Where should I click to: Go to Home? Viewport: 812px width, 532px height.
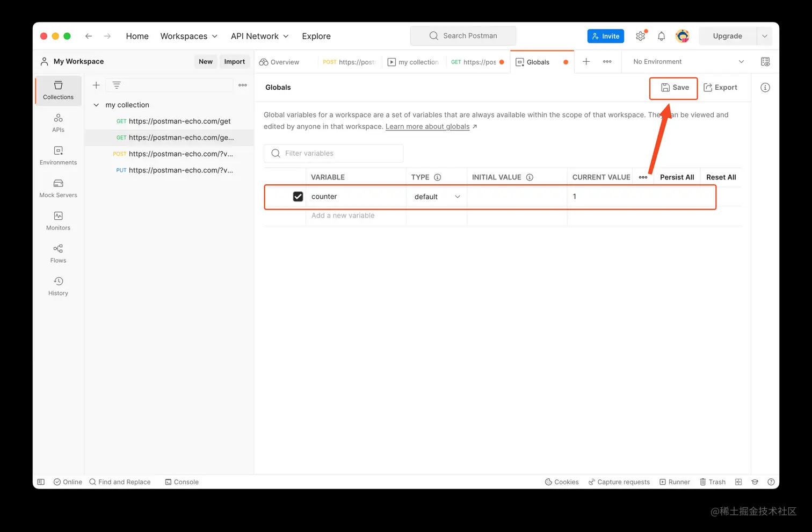pyautogui.click(x=137, y=36)
